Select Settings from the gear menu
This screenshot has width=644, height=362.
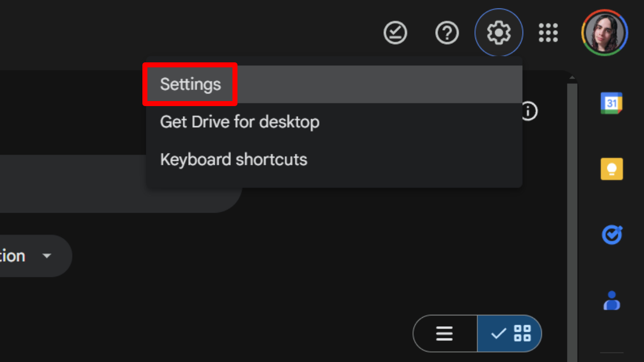[190, 84]
